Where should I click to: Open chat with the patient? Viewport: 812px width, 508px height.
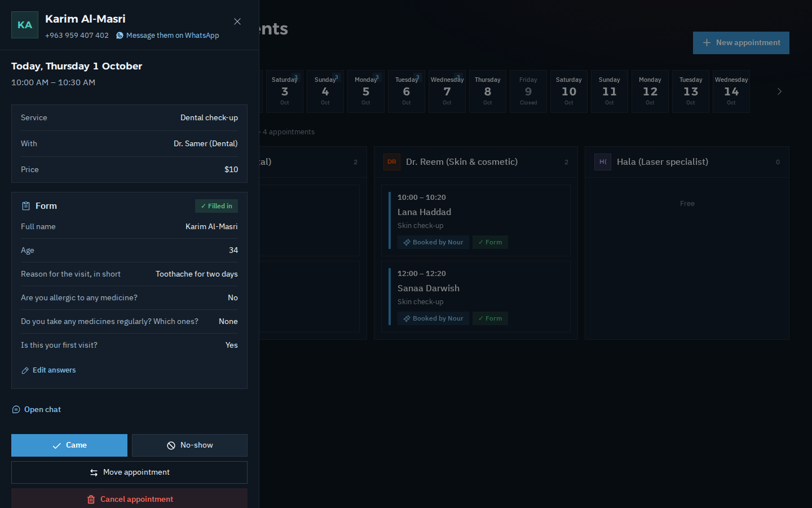(36, 410)
